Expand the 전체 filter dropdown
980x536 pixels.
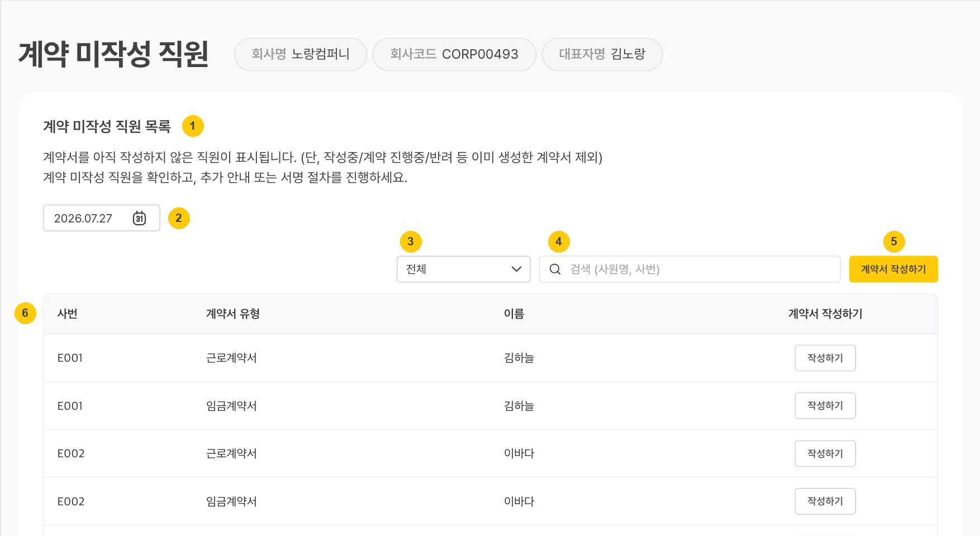coord(464,269)
